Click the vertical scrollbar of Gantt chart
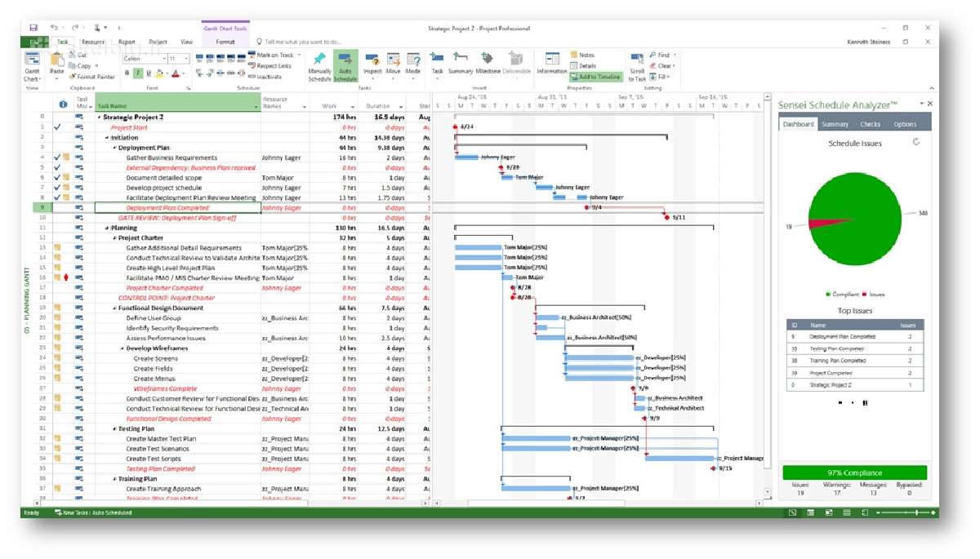 click(767, 294)
